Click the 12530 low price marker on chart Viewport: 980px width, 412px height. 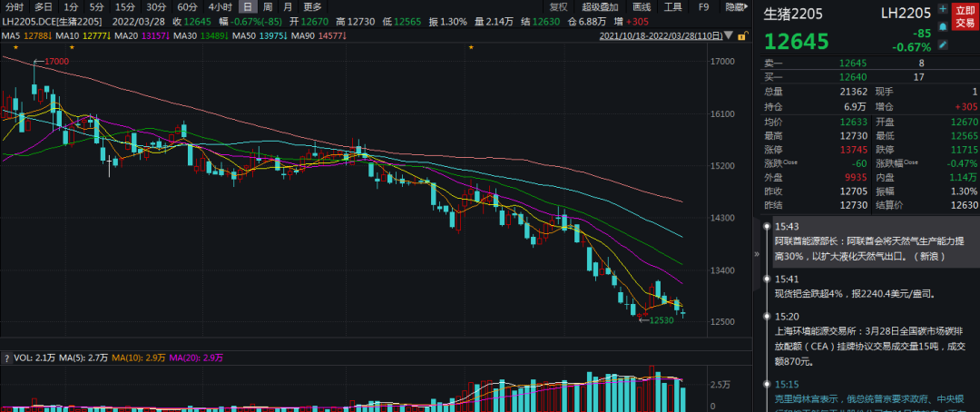click(661, 319)
